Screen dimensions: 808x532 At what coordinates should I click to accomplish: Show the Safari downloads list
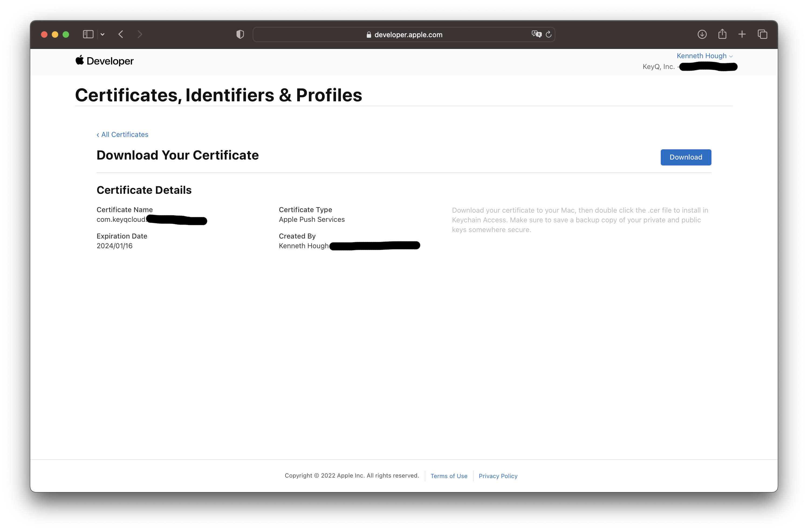702,34
